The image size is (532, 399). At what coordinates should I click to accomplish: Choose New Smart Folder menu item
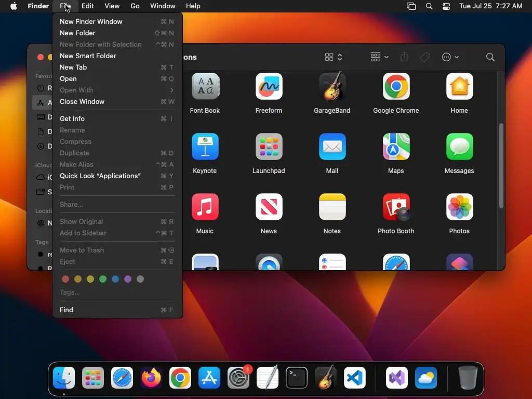[x=117, y=56]
